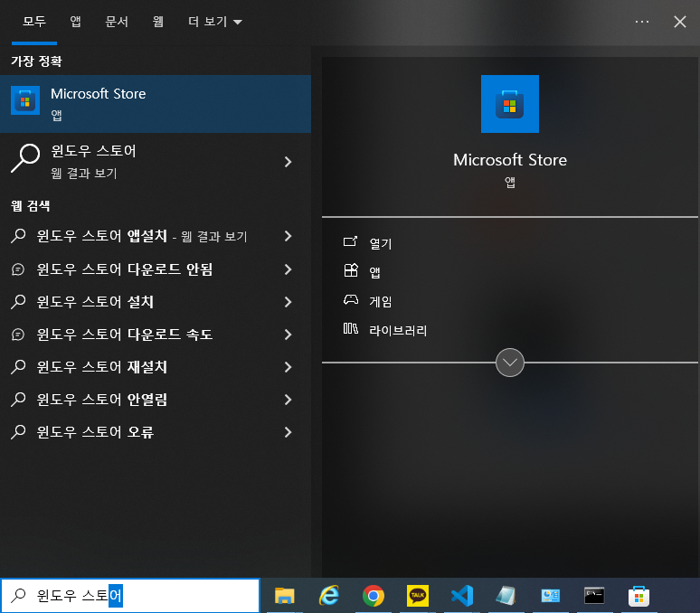
Task: Launch Google Chrome from the taskbar
Action: tap(374, 596)
